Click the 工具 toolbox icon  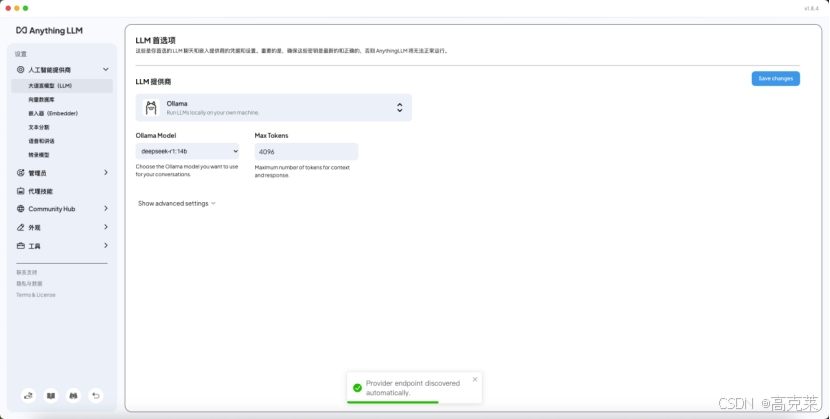tap(21, 246)
